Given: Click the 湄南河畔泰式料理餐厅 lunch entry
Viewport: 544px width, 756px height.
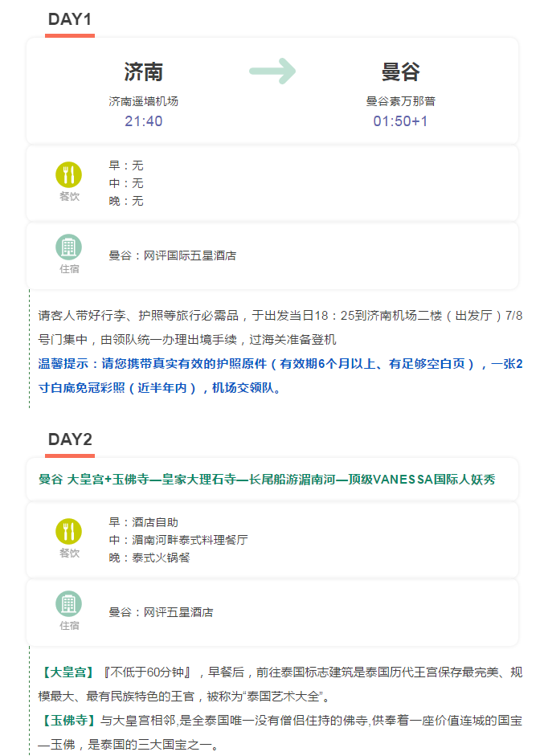Looking at the screenshot, I should [x=178, y=540].
